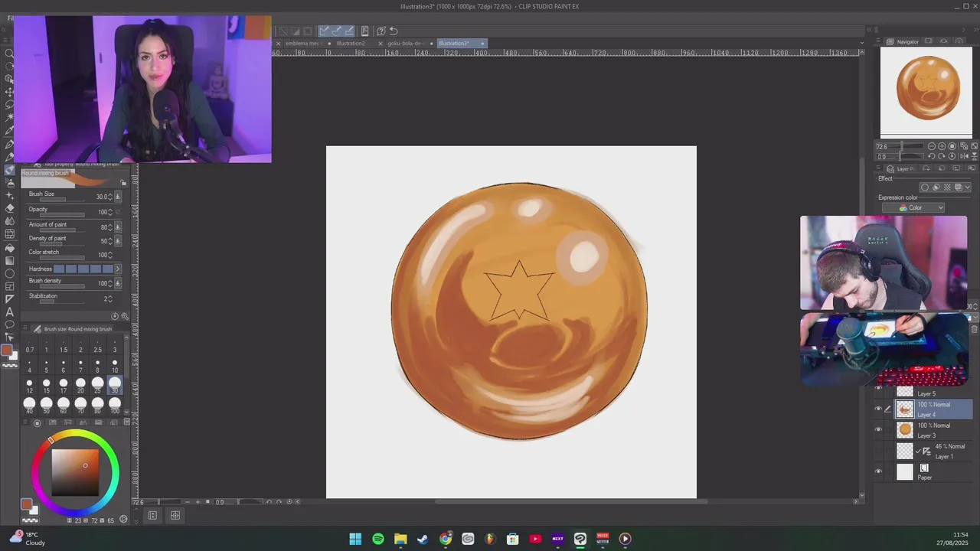The image size is (980, 551).
Task: Open the Layer Property tab
Action: click(901, 168)
